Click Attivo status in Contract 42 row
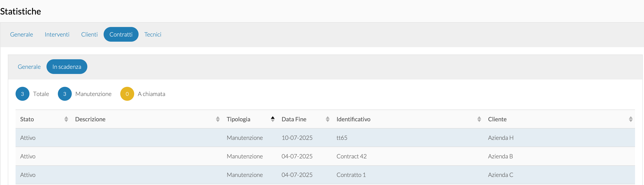 click(x=28, y=156)
